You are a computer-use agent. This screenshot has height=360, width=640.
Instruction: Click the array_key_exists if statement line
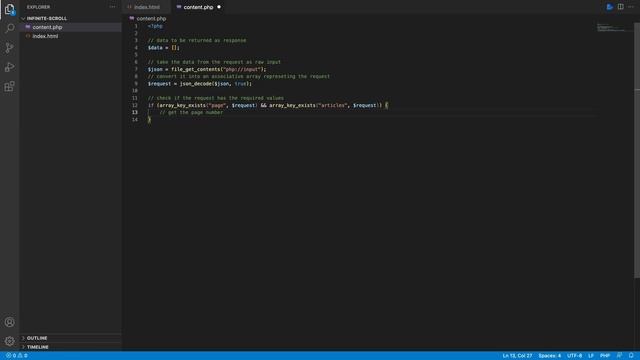pyautogui.click(x=268, y=105)
